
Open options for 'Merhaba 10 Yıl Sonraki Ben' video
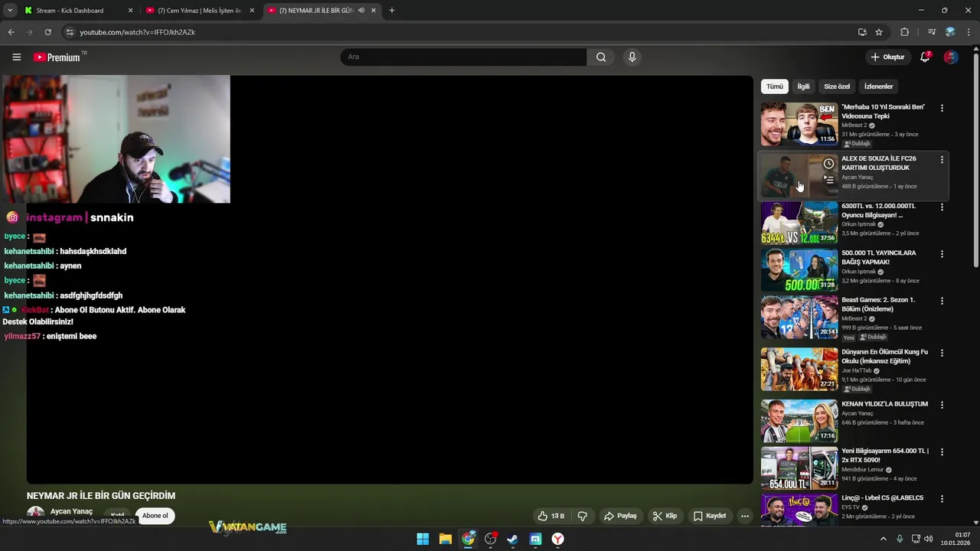[942, 108]
